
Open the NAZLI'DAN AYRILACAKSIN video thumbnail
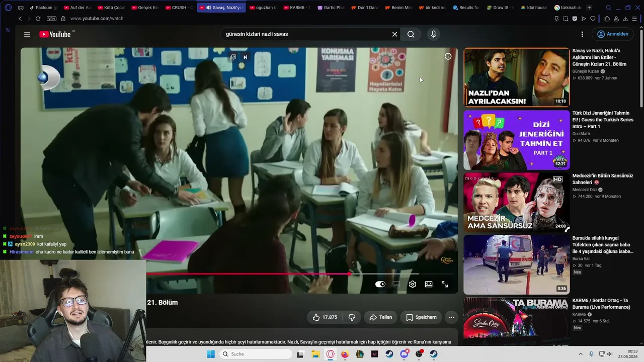[517, 77]
